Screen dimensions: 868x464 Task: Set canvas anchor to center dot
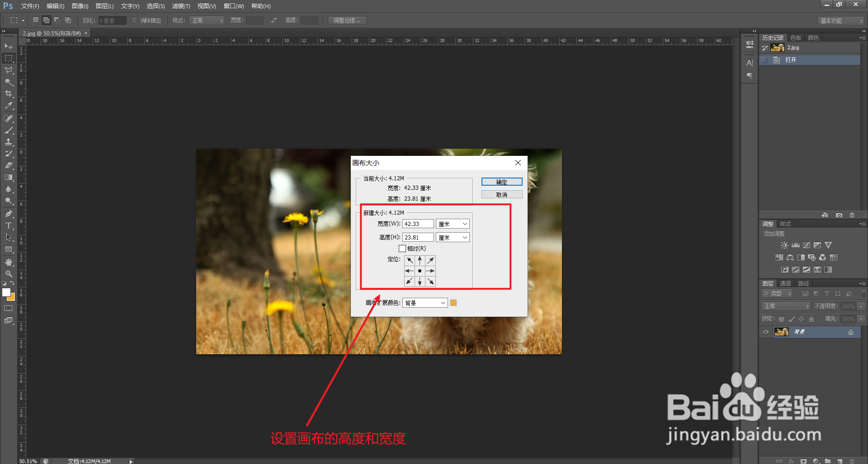[420, 271]
